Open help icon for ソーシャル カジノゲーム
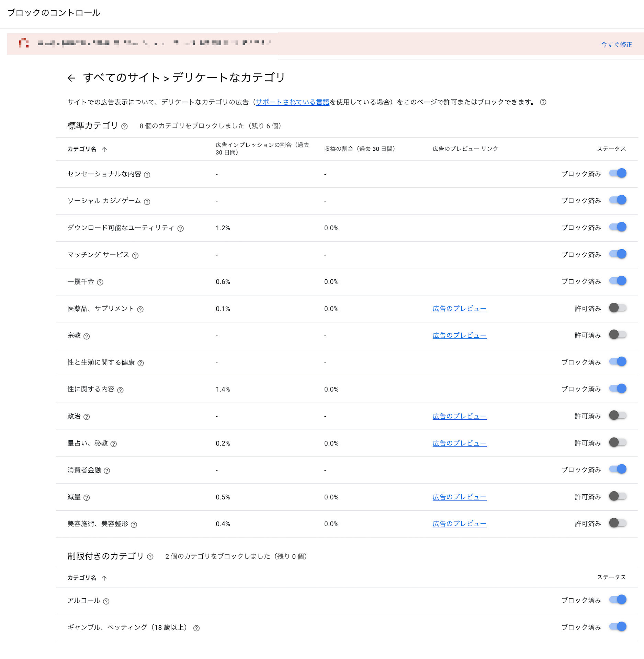 (147, 201)
